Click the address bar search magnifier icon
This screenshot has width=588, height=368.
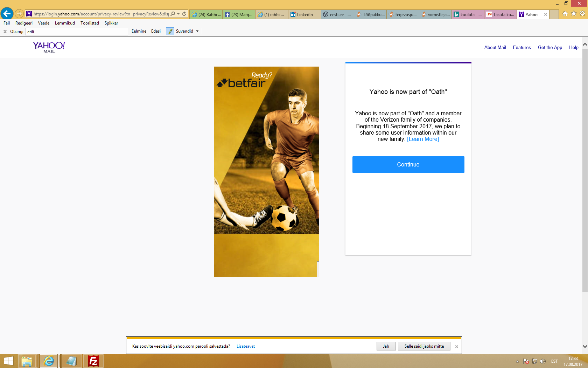173,14
